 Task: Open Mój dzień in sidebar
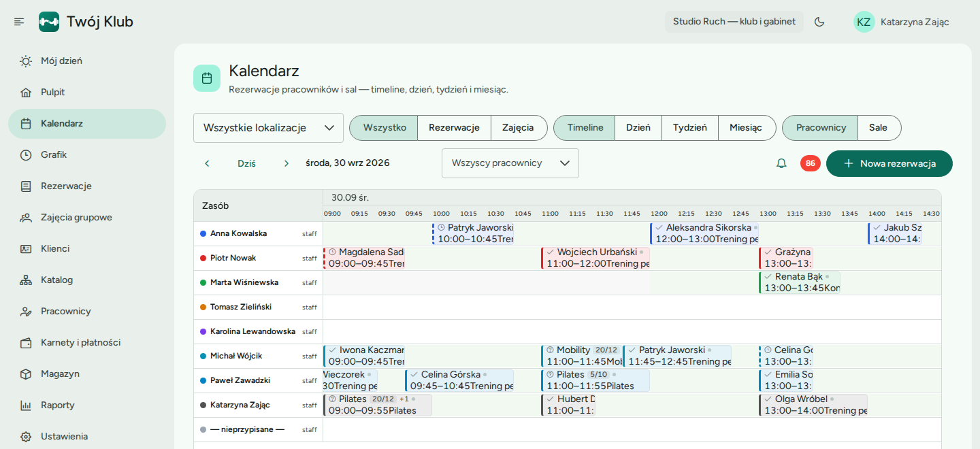tap(87, 61)
